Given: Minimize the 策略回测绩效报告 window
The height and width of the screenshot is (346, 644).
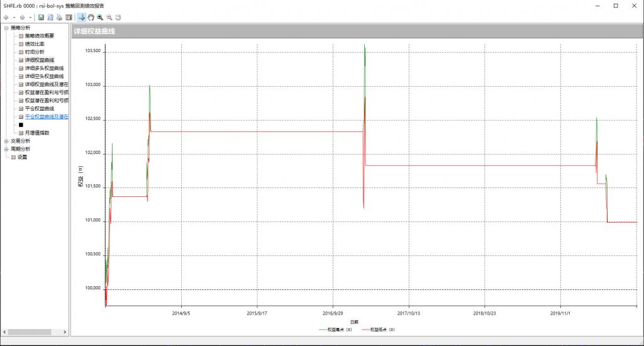Looking at the screenshot, I should tap(597, 6).
